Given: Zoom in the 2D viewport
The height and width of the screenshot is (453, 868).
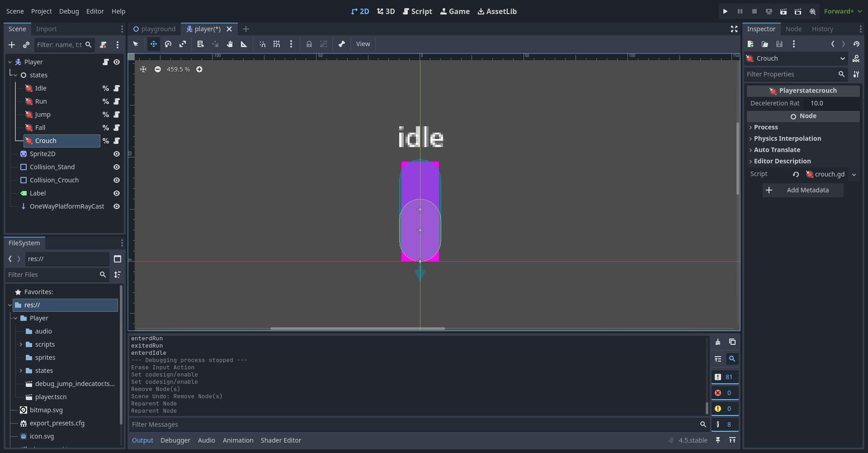Looking at the screenshot, I should tap(199, 69).
